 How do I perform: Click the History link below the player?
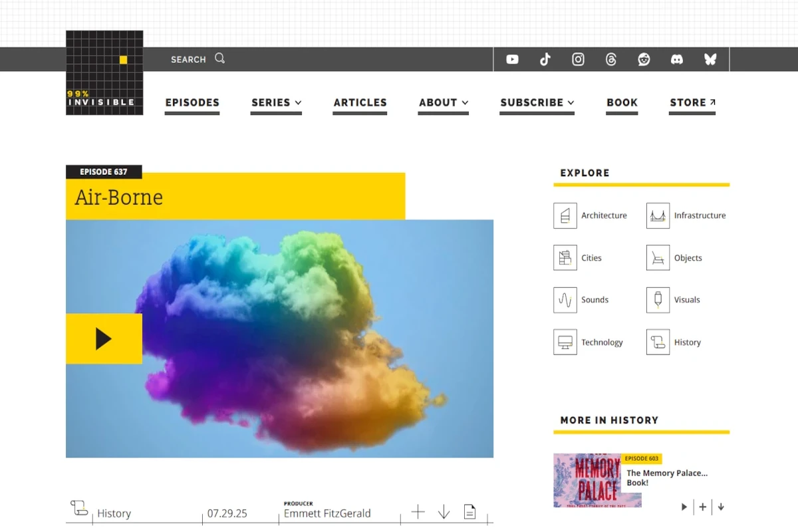(x=114, y=513)
